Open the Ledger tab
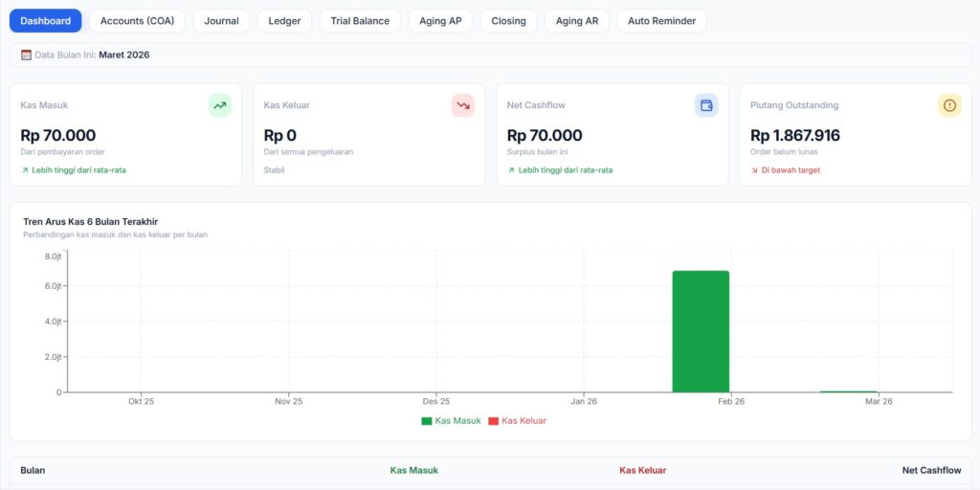980x490 pixels. point(284,21)
